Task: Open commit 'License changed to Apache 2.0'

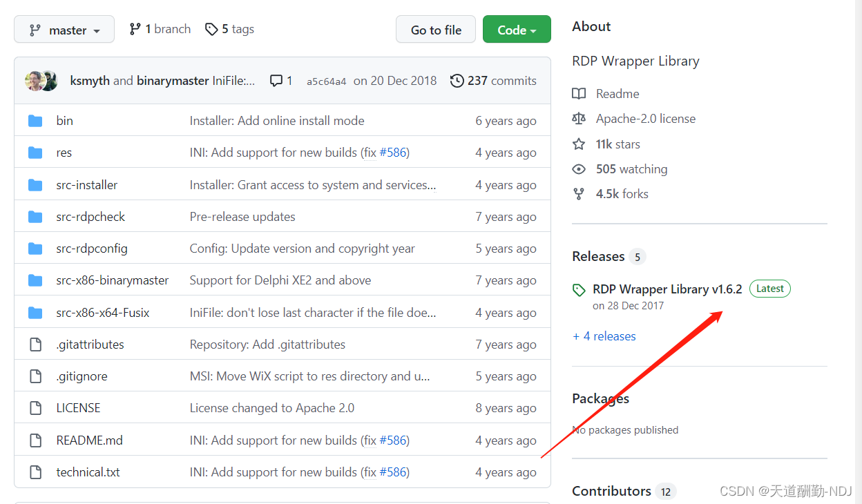Action: click(272, 408)
